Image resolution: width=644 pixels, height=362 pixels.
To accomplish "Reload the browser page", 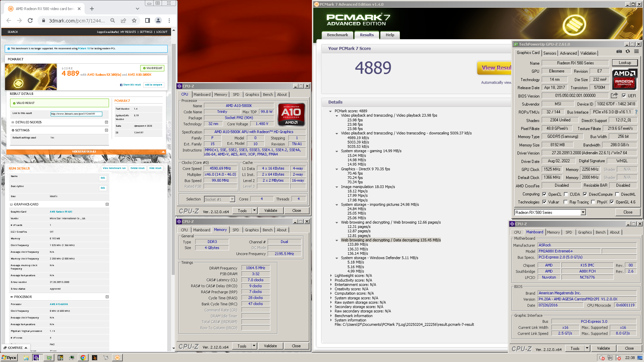I will (x=30, y=20).
